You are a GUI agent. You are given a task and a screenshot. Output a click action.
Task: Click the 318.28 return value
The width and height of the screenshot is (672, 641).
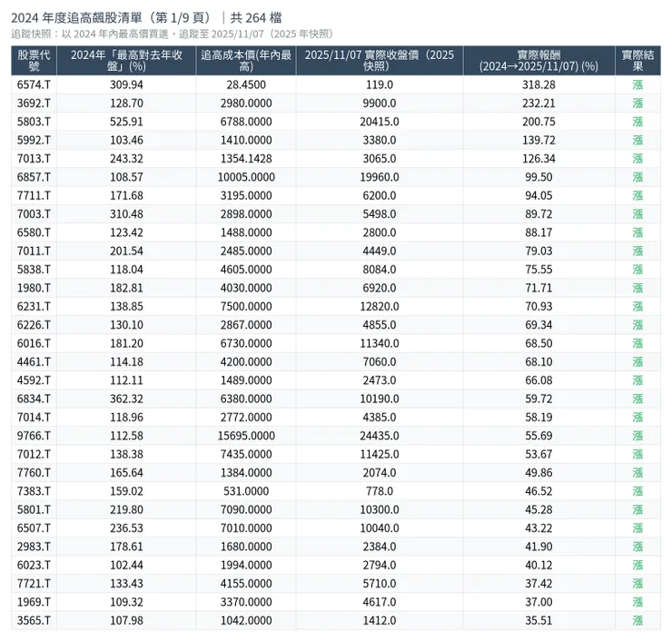point(539,84)
